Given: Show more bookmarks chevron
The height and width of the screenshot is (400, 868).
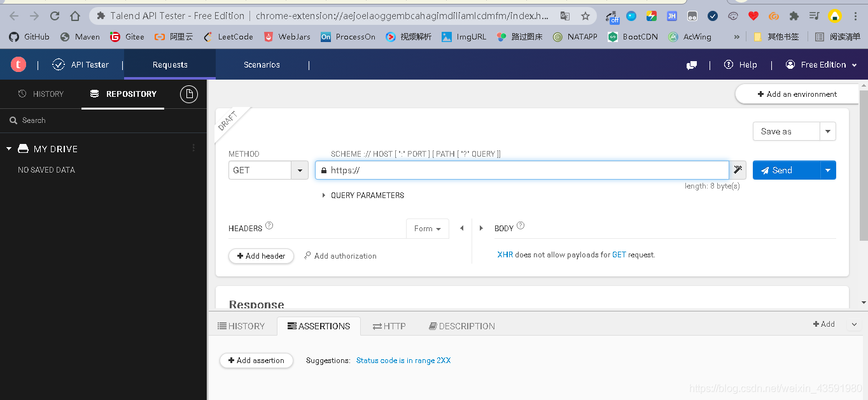Looking at the screenshot, I should pos(737,37).
